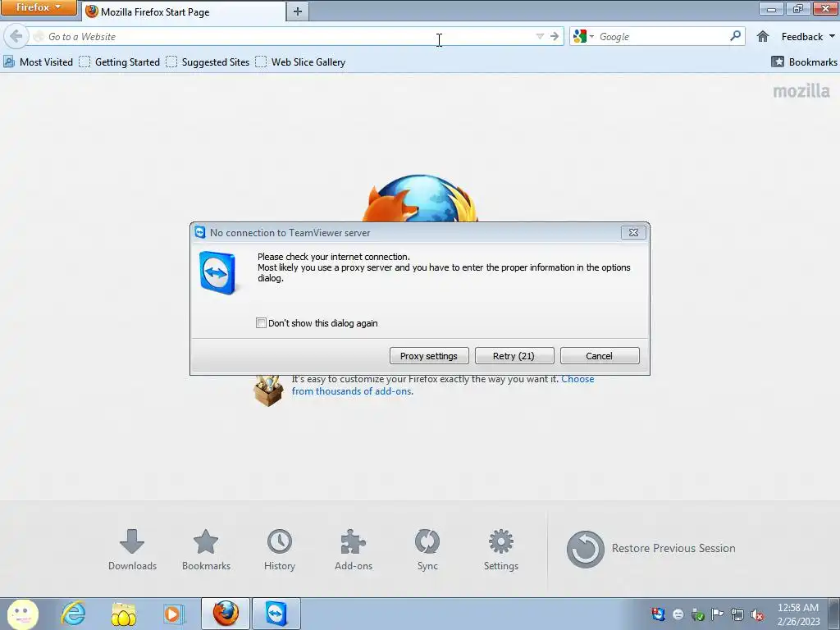
Task: Click the magnifier search icon
Action: 735,36
